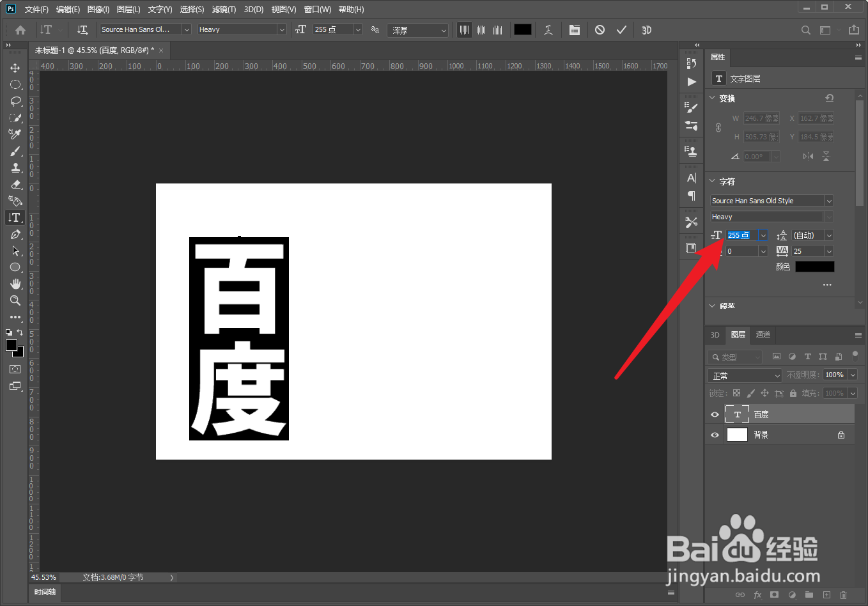Select the Clone Stamp tool
This screenshot has height=606, width=868.
(15, 167)
